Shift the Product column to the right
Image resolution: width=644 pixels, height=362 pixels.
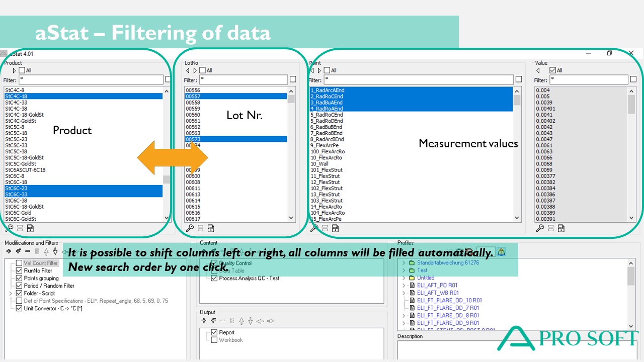click(x=15, y=71)
